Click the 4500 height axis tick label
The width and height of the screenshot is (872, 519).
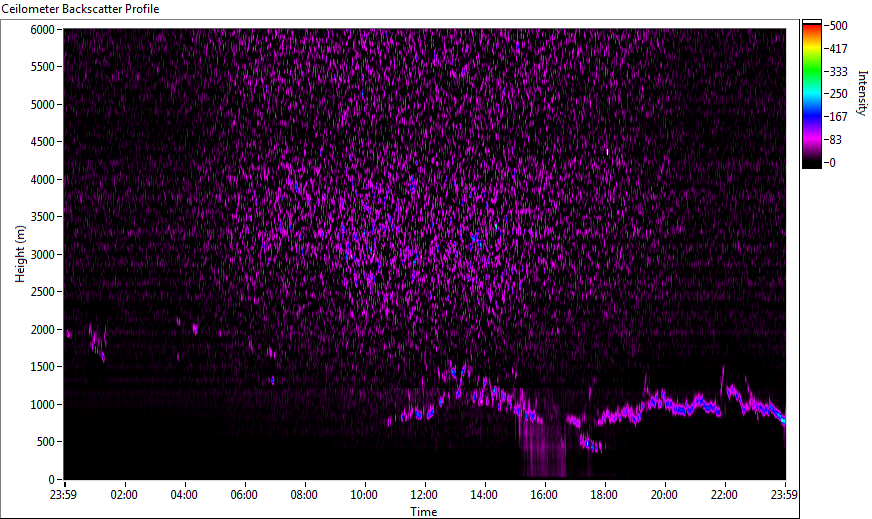click(x=42, y=142)
